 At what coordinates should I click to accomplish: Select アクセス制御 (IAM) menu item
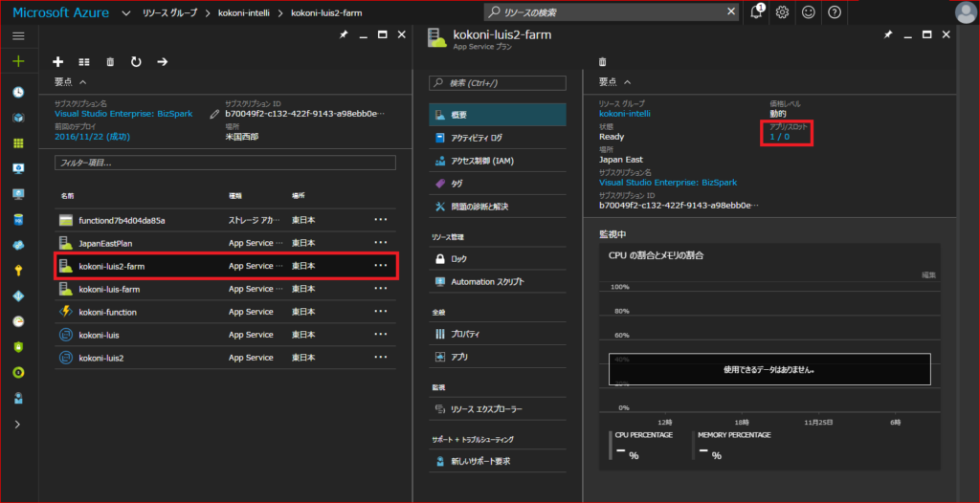pos(482,161)
